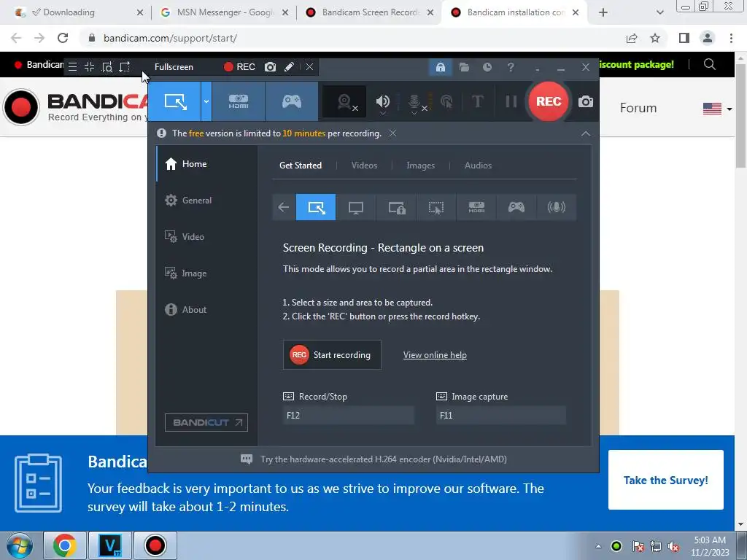Click the small REC button in capture bar
Viewport: 747px width, 560px height.
(x=239, y=67)
